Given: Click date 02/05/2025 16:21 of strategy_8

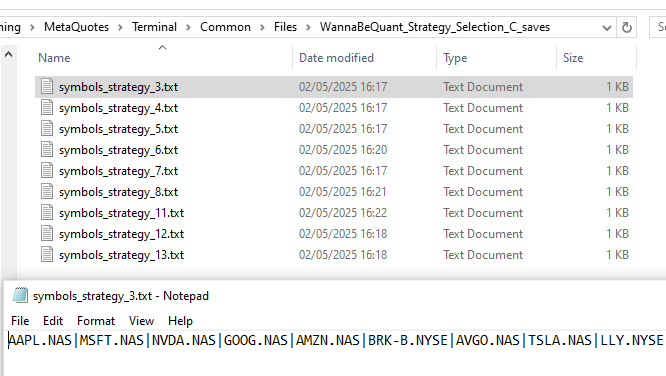Looking at the screenshot, I should click(x=343, y=192).
